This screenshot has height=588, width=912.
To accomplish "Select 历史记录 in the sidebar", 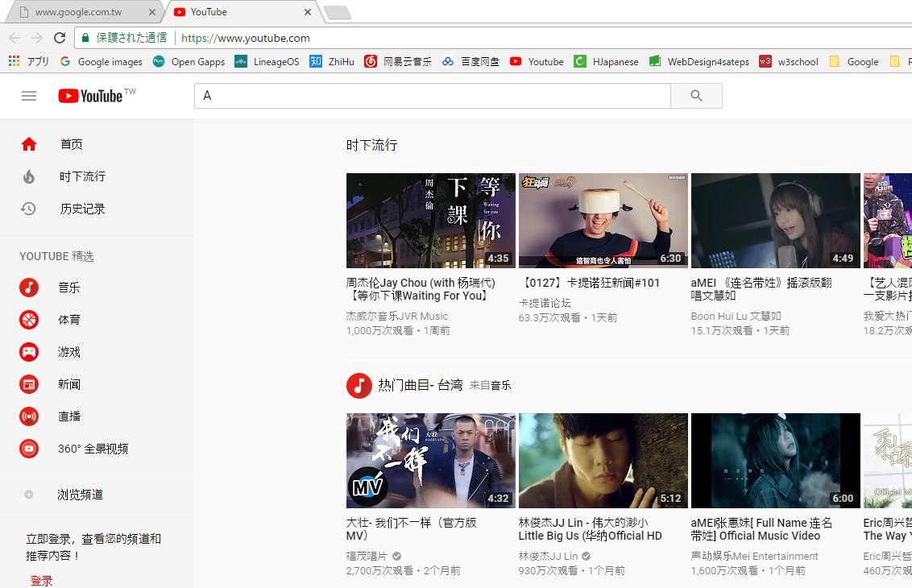I will (x=83, y=208).
